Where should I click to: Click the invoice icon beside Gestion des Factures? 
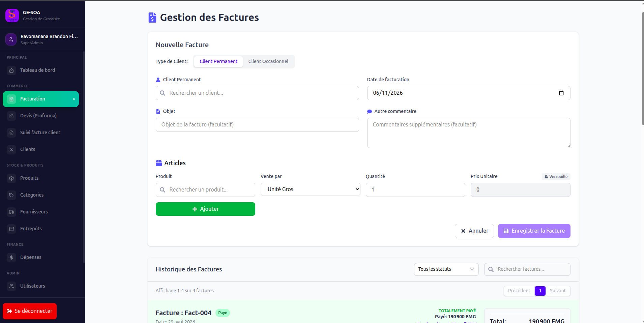click(x=152, y=18)
